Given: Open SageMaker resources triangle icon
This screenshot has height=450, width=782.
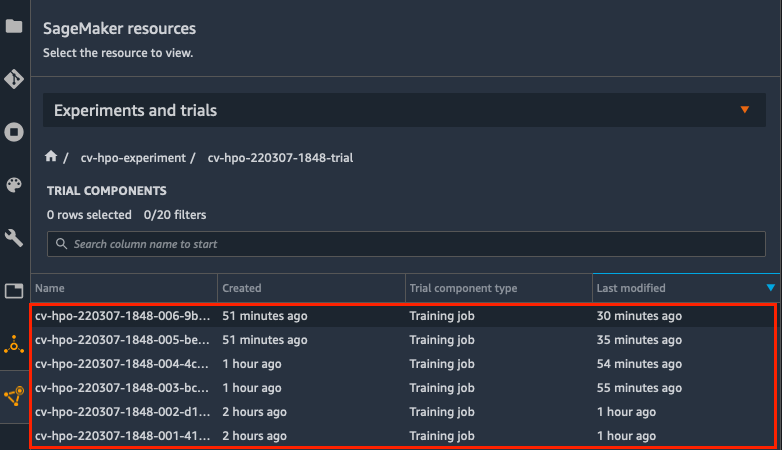Looking at the screenshot, I should click(14, 396).
